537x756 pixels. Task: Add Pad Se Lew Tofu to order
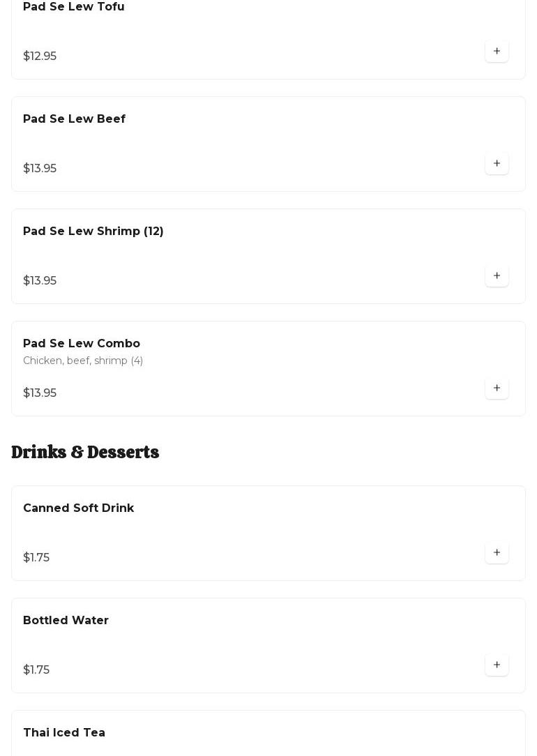point(497,52)
